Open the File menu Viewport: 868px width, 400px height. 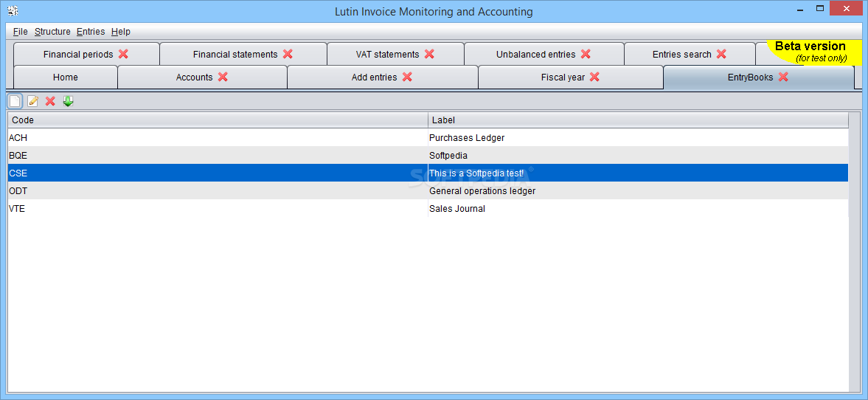tap(21, 32)
